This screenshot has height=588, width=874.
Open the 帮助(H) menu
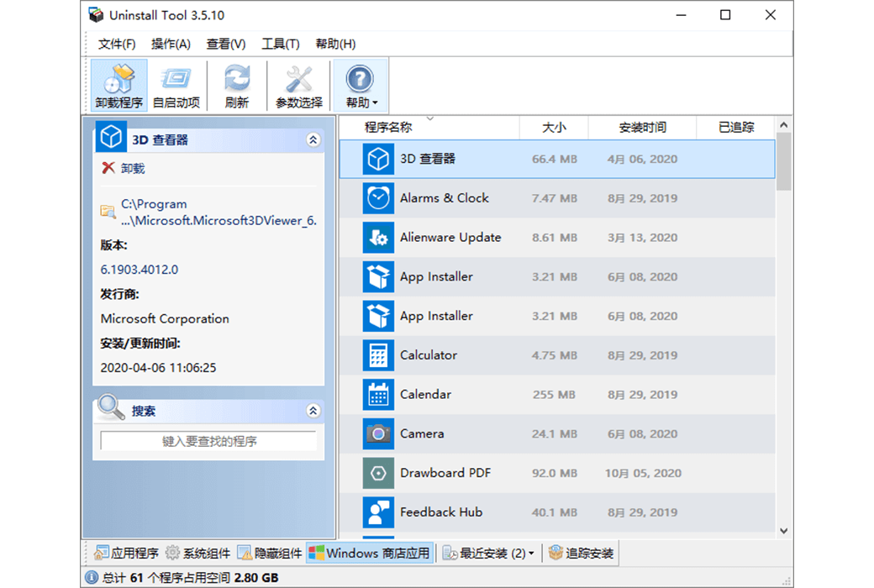click(335, 44)
